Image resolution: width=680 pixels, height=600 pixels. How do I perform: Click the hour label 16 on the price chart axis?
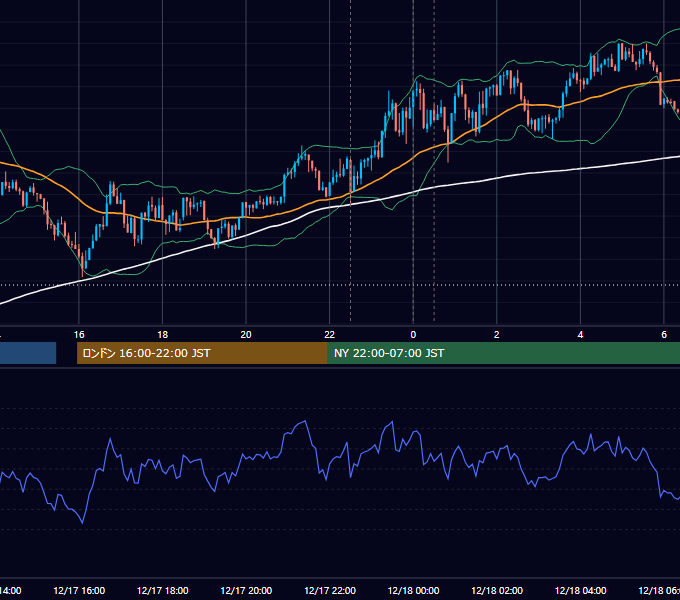[x=79, y=334]
